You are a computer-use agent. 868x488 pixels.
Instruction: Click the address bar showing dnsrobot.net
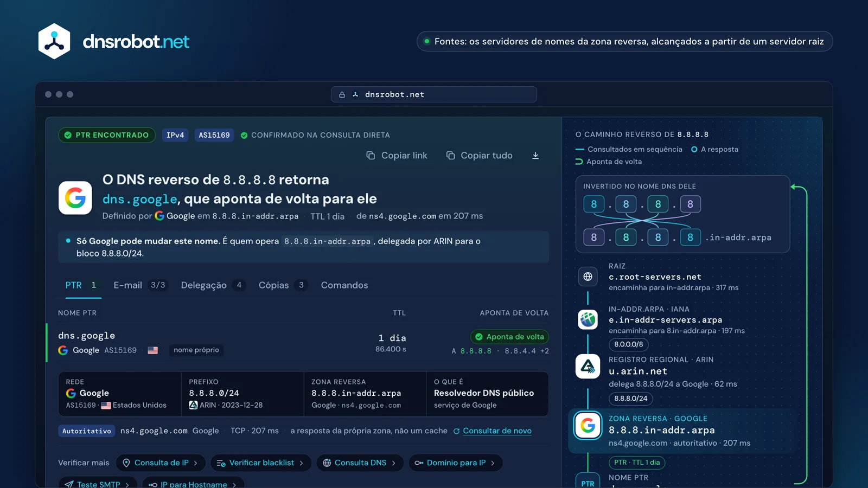click(x=434, y=94)
